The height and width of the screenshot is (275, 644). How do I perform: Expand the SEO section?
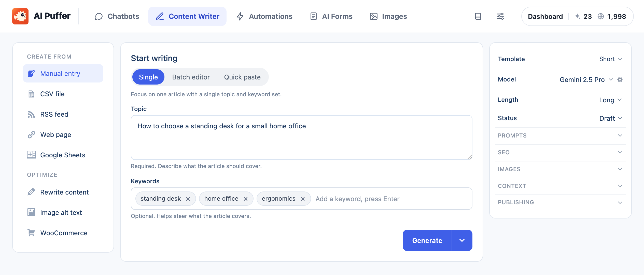[x=560, y=152]
